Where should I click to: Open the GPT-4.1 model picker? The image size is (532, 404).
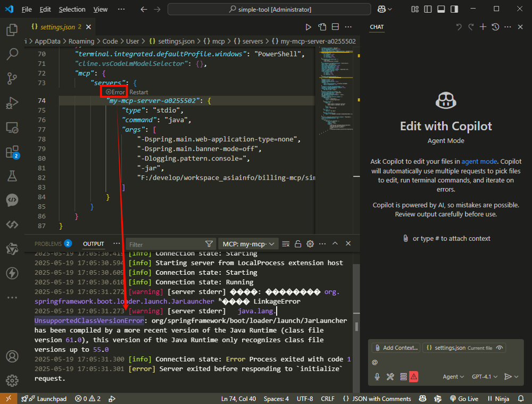[485, 376]
